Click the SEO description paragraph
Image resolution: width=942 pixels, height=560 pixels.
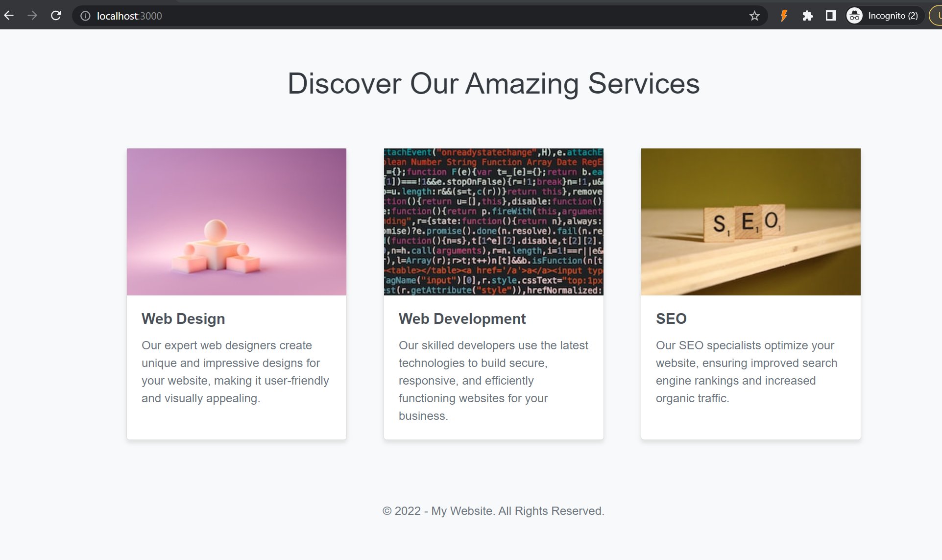(x=746, y=372)
